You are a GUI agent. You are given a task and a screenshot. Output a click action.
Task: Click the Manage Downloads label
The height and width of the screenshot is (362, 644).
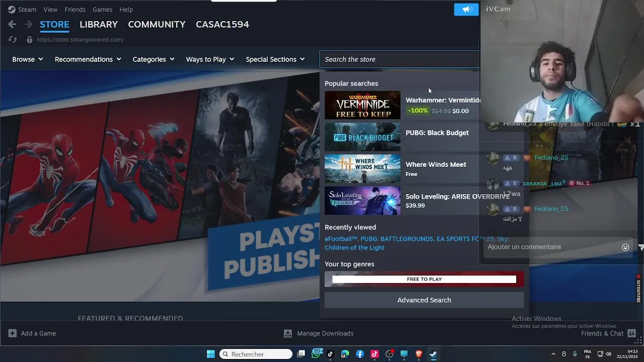(325, 333)
